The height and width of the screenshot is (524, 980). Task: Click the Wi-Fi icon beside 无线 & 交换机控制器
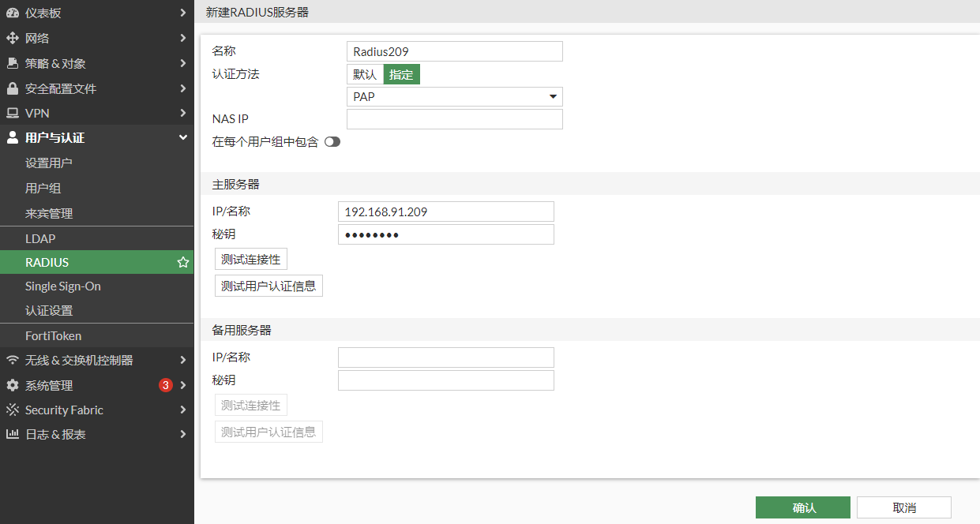[x=12, y=360]
